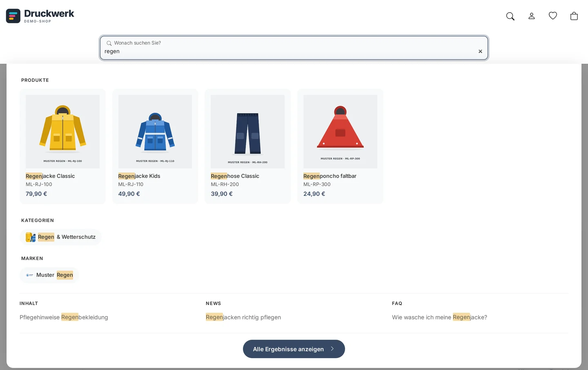Open Pflegehinweise Regenbekleidung content link
The width and height of the screenshot is (588, 370).
point(64,317)
